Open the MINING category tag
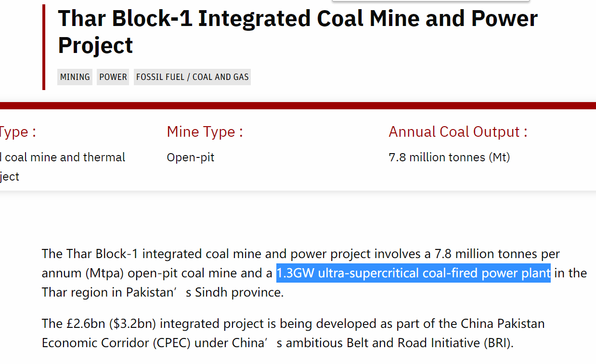Screen dimensions: 596x364 click(x=75, y=77)
